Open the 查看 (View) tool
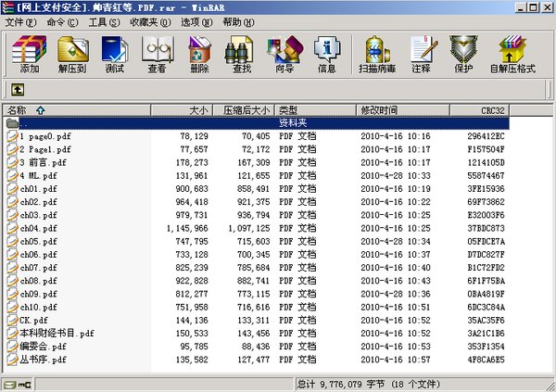Screen dimensions: 556x392 coord(157,53)
